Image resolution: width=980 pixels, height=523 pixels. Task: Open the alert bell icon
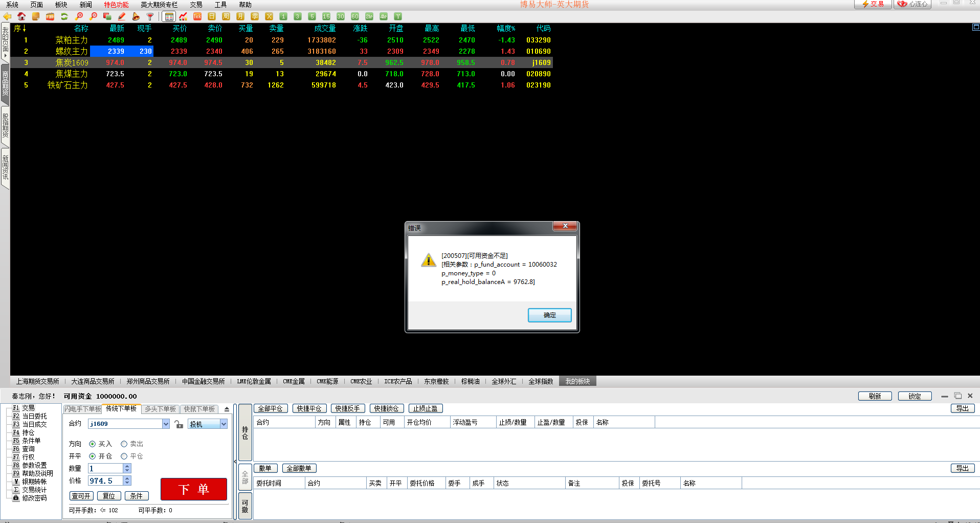tap(136, 16)
